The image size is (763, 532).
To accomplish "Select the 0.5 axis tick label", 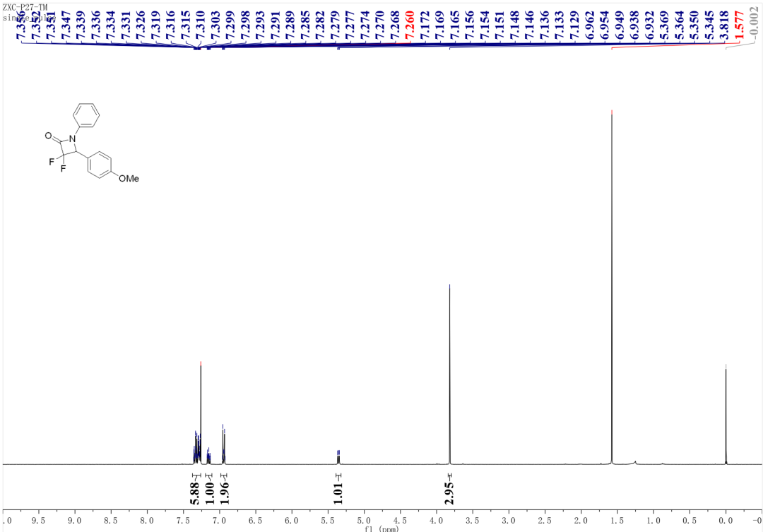I will pyautogui.click(x=690, y=520).
